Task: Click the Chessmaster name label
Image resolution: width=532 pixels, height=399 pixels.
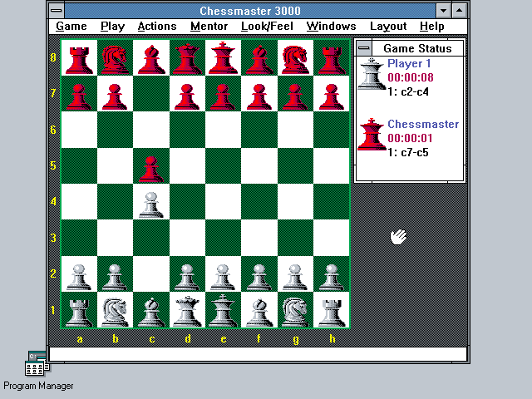Action: point(423,124)
